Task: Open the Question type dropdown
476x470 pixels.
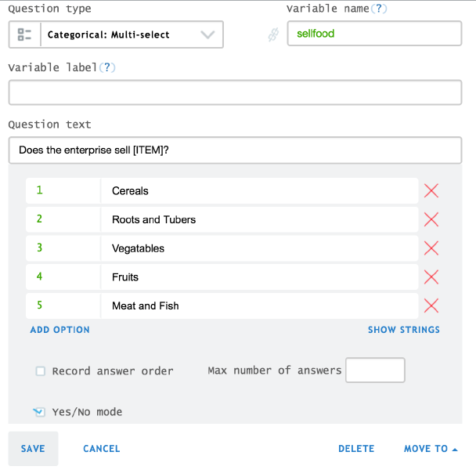Action: click(x=116, y=34)
